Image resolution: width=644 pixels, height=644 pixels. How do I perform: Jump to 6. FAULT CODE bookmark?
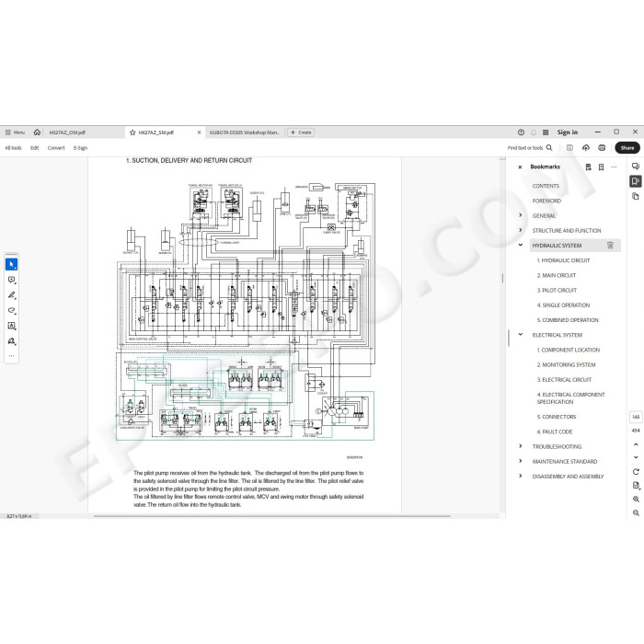555,431
